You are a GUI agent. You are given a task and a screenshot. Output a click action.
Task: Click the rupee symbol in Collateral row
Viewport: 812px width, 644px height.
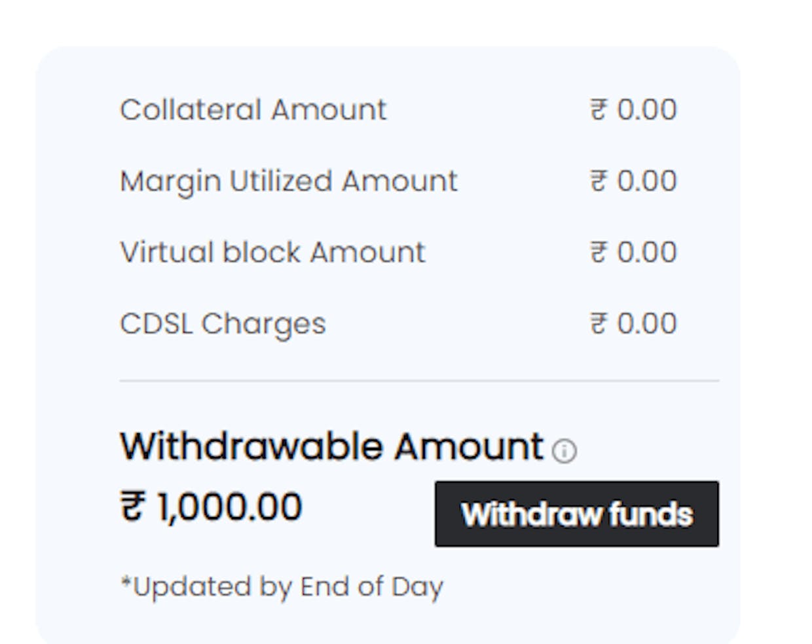tap(599, 109)
